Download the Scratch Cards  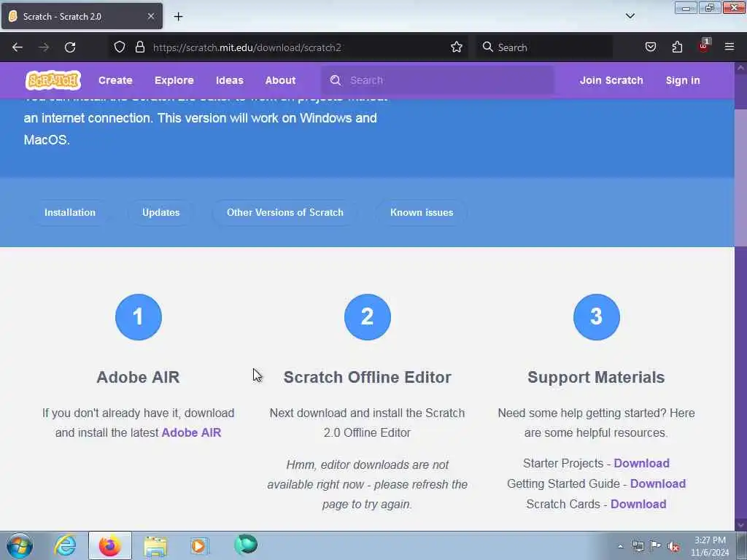638,504
